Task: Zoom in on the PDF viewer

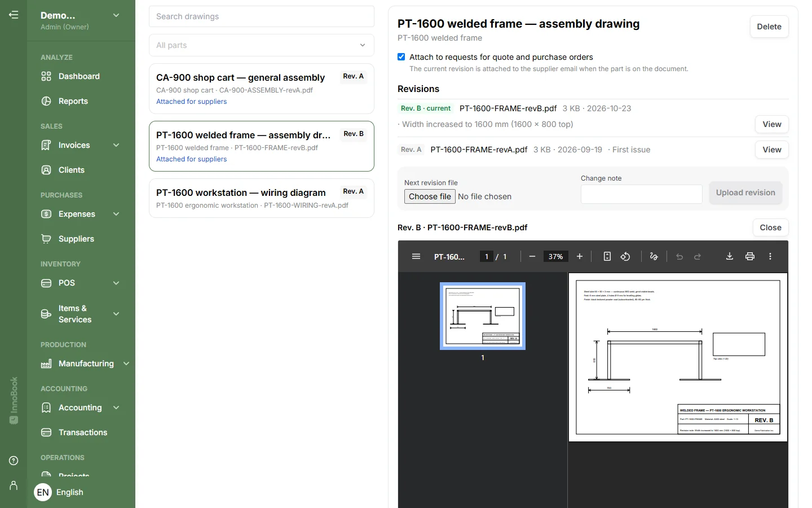Action: tap(579, 256)
